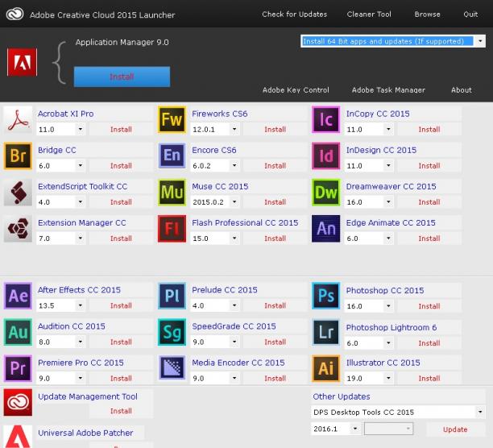The image size is (493, 448).
Task: Install Edge Animate CC 2015
Action: point(429,239)
